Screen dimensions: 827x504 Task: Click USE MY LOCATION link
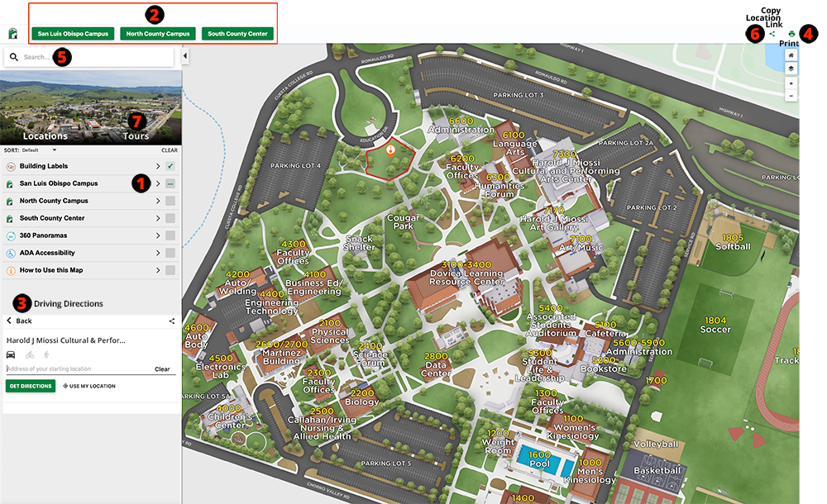click(x=92, y=386)
